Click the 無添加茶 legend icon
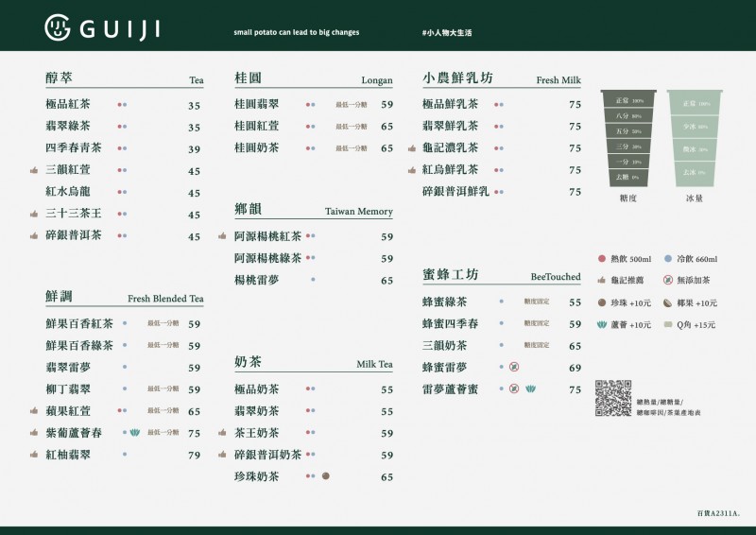756x535 pixels. 668,280
